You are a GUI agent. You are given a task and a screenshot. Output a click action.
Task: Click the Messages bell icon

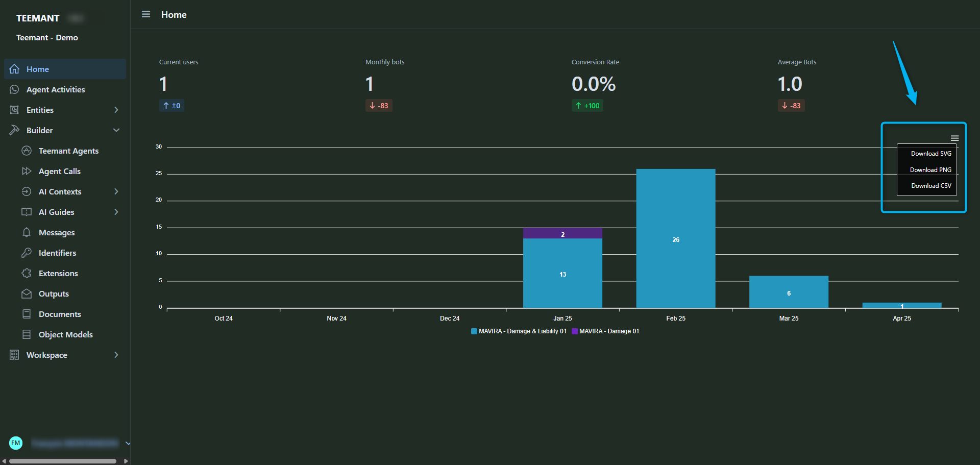coord(27,232)
